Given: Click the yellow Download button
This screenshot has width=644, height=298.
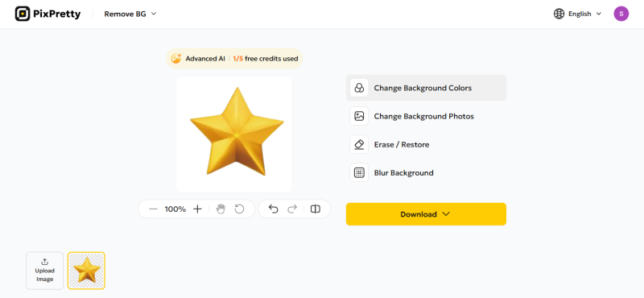Looking at the screenshot, I should pyautogui.click(x=426, y=214).
